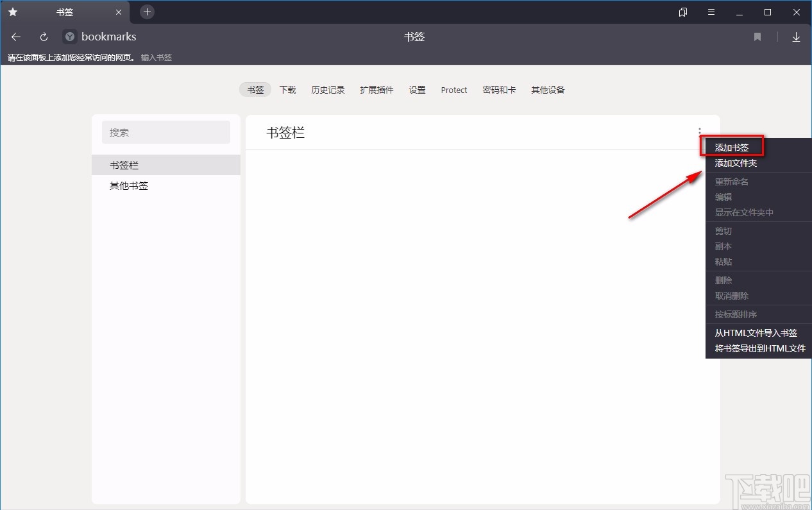Open the browser hamburger menu
The height and width of the screenshot is (510, 812).
point(711,12)
